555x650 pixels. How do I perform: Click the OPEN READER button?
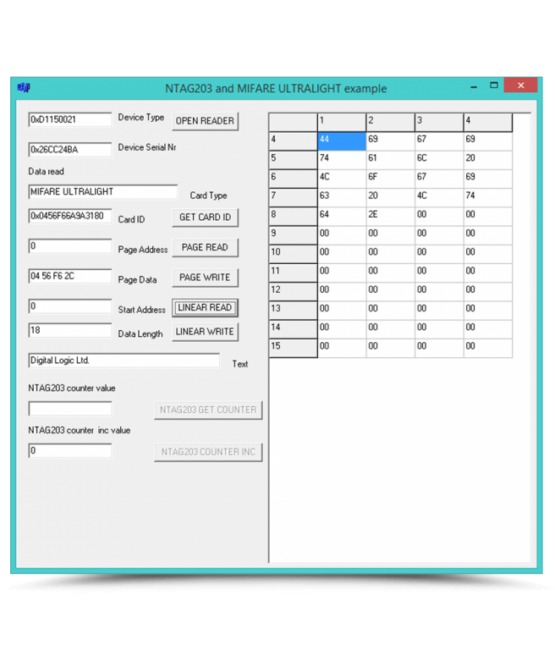click(x=205, y=121)
